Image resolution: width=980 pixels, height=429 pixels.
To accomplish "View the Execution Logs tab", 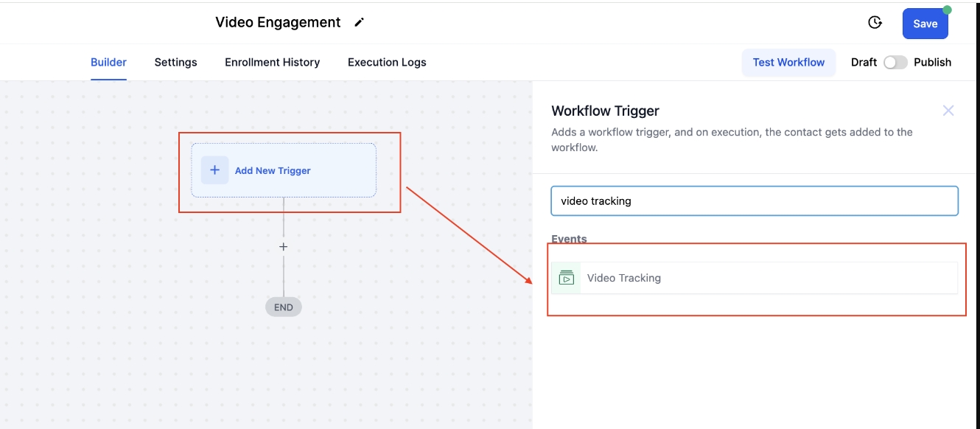I will pos(387,63).
